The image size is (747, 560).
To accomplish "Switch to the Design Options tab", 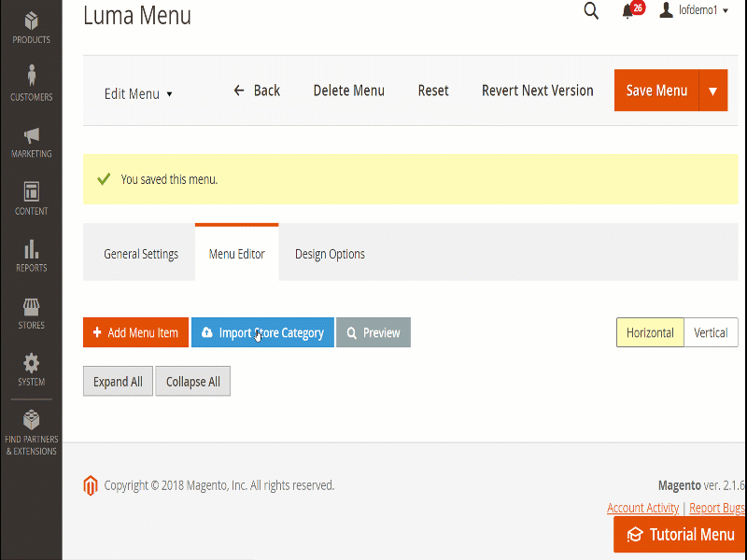I will (330, 254).
